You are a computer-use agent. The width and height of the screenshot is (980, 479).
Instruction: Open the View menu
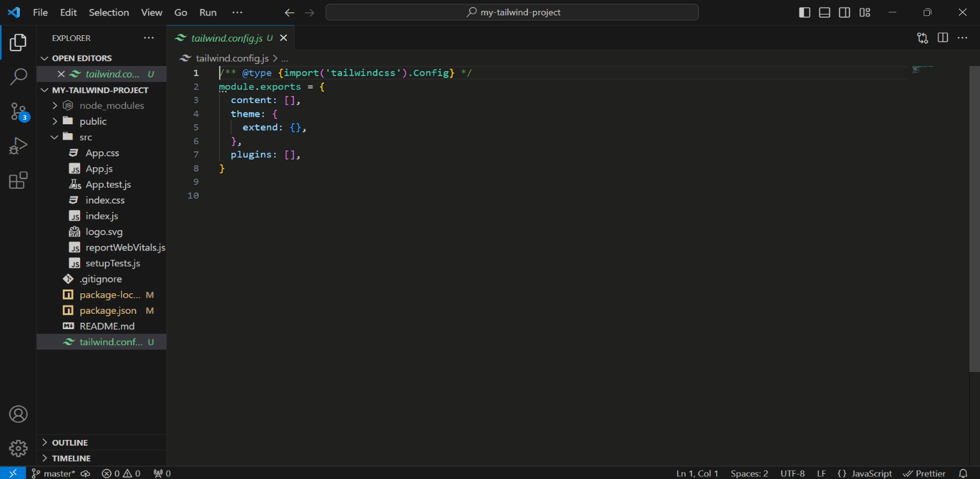pos(151,12)
